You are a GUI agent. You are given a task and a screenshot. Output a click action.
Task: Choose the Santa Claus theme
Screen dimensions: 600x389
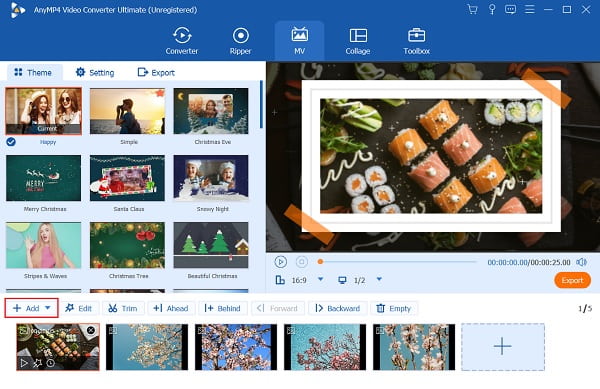point(127,178)
